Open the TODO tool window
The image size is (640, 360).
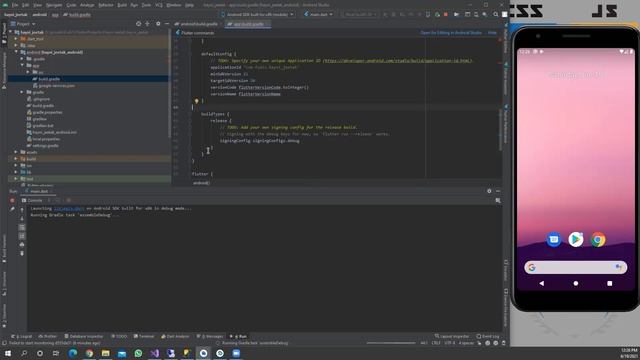point(119,336)
